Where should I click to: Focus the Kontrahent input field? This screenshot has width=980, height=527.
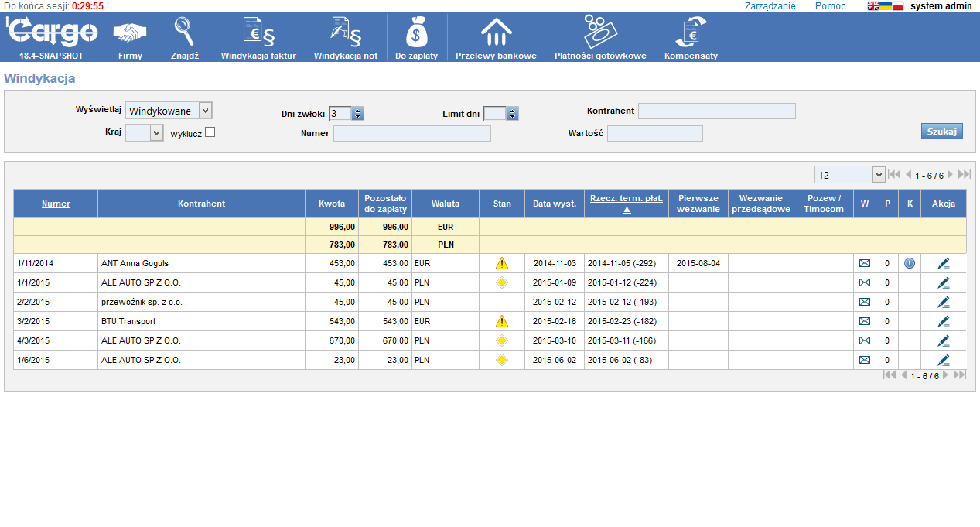[716, 111]
